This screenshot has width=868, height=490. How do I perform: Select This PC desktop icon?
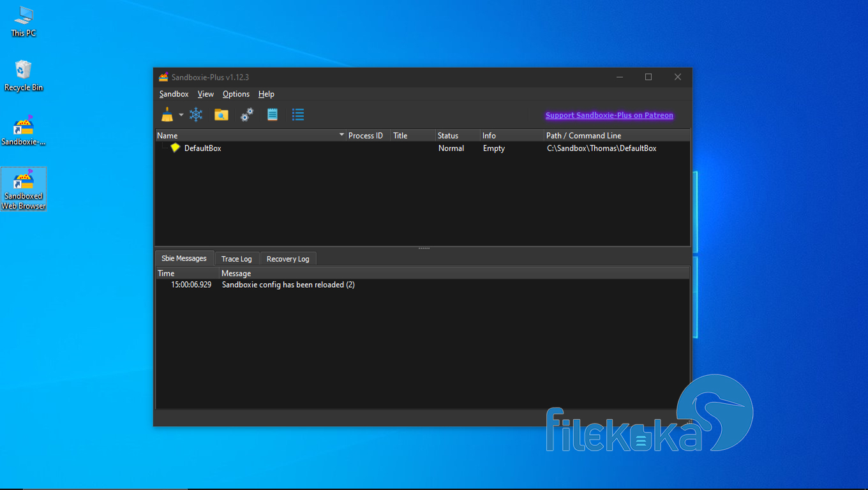pyautogui.click(x=24, y=22)
